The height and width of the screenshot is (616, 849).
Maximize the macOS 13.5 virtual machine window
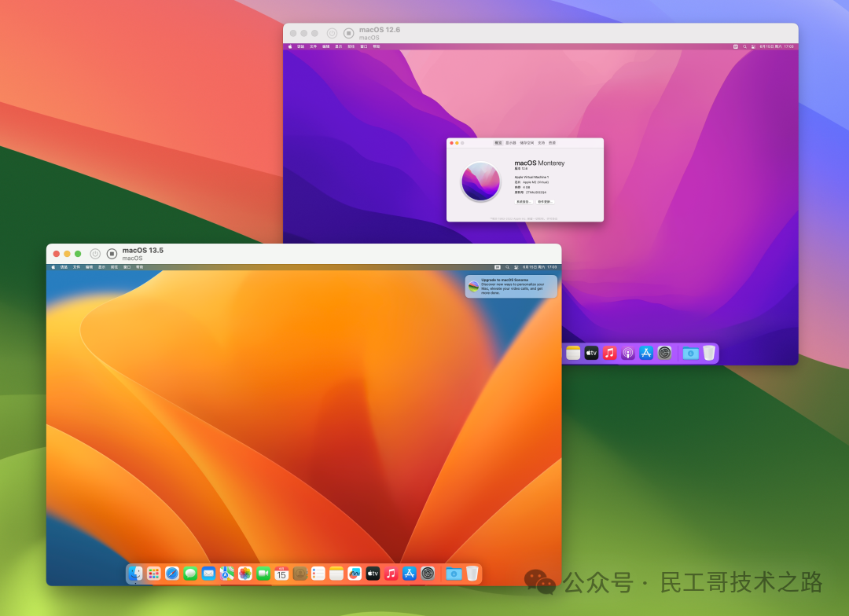coord(78,253)
